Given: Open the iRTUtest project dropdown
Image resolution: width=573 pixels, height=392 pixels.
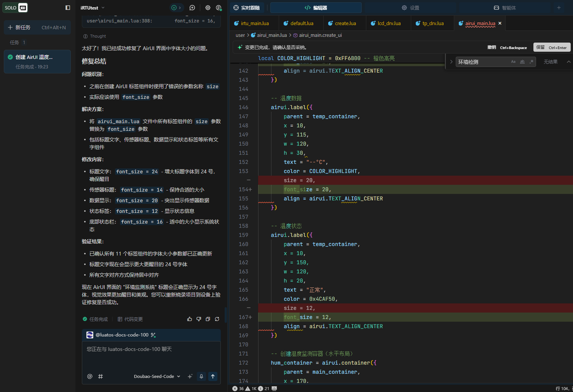Looking at the screenshot, I should coord(92,8).
